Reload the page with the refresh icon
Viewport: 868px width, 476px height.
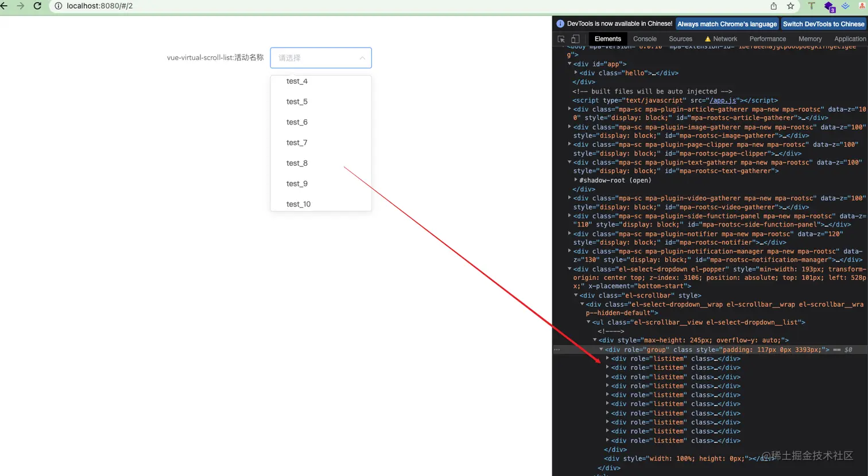tap(37, 6)
